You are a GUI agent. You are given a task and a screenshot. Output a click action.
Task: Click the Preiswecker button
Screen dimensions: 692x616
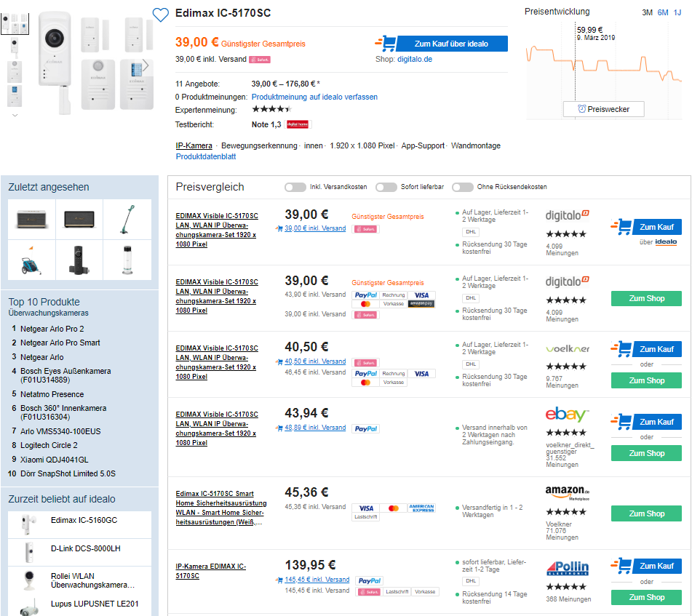click(x=603, y=109)
